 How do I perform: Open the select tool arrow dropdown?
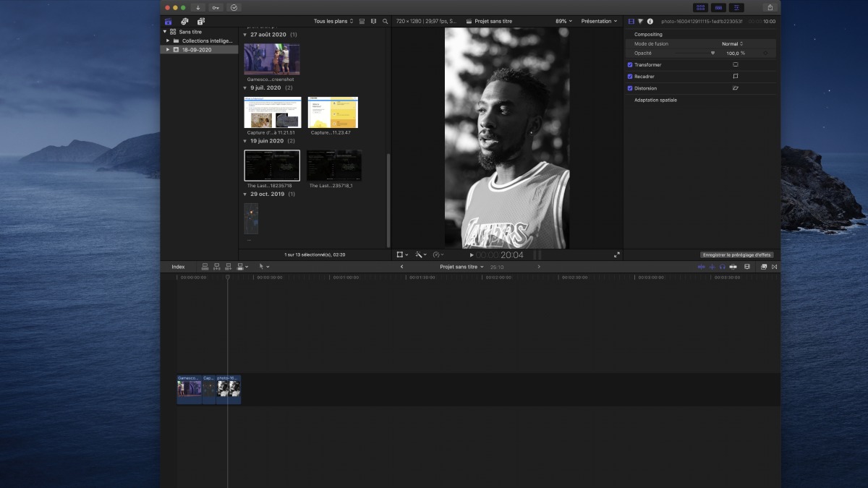click(264, 267)
